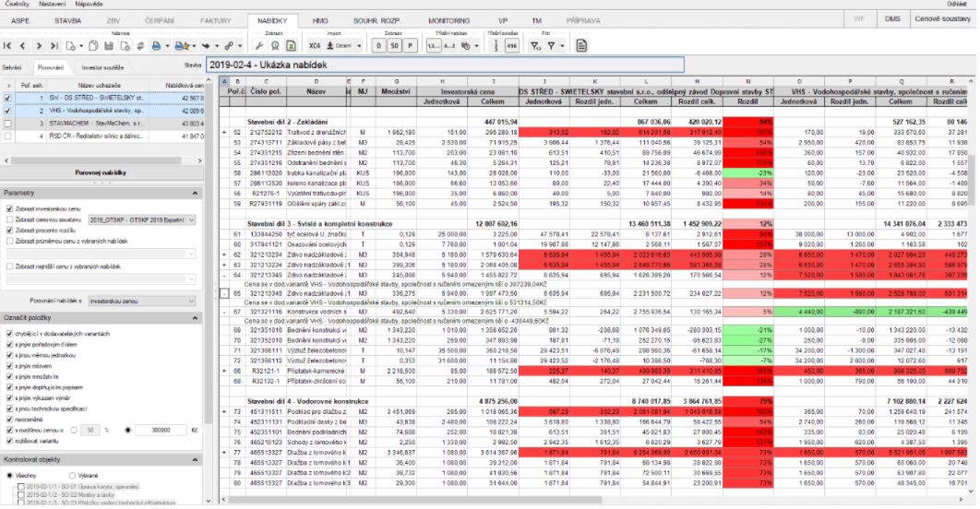Click the filter funnel icon
This screenshot has height=509, width=980.
pyautogui.click(x=551, y=45)
